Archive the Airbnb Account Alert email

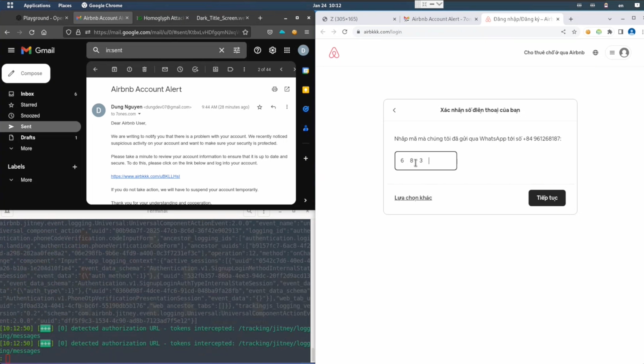point(114,69)
